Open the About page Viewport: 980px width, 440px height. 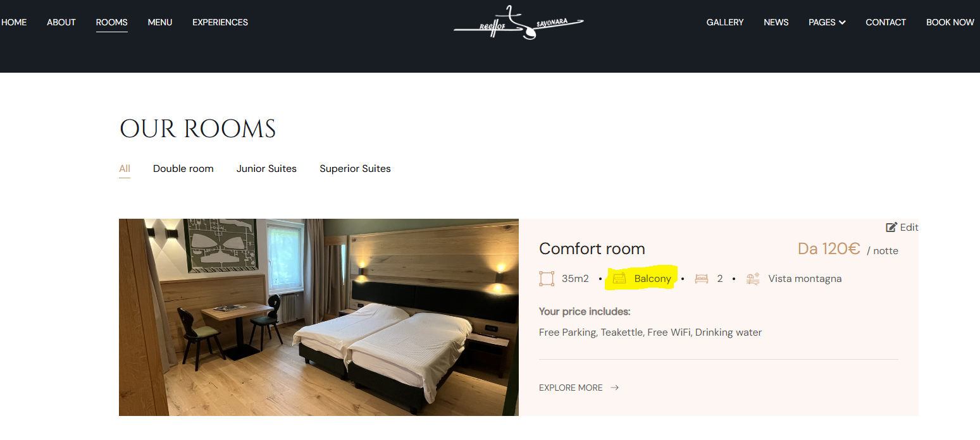[61, 22]
